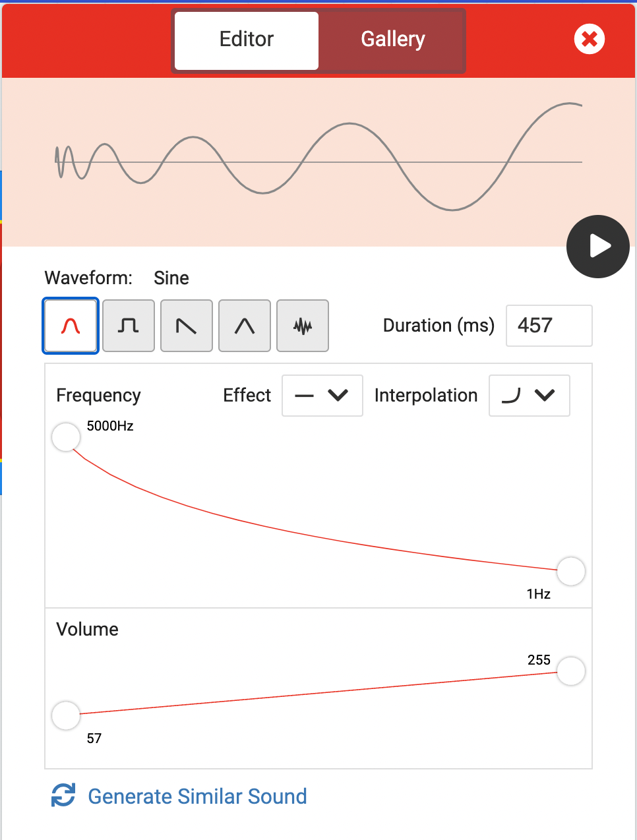Click the Sine waveform name text
The height and width of the screenshot is (840, 637).
tap(171, 278)
